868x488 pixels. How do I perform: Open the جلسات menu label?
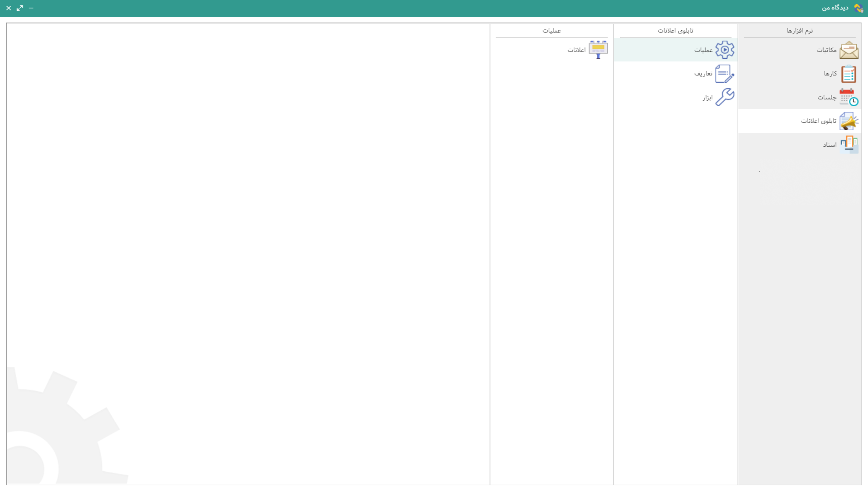coord(826,98)
